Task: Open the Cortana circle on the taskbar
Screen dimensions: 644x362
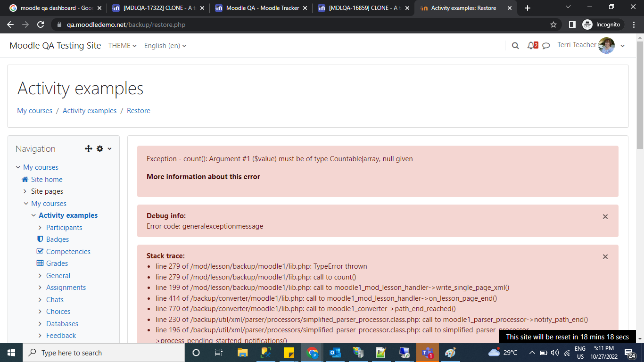Action: click(x=196, y=353)
